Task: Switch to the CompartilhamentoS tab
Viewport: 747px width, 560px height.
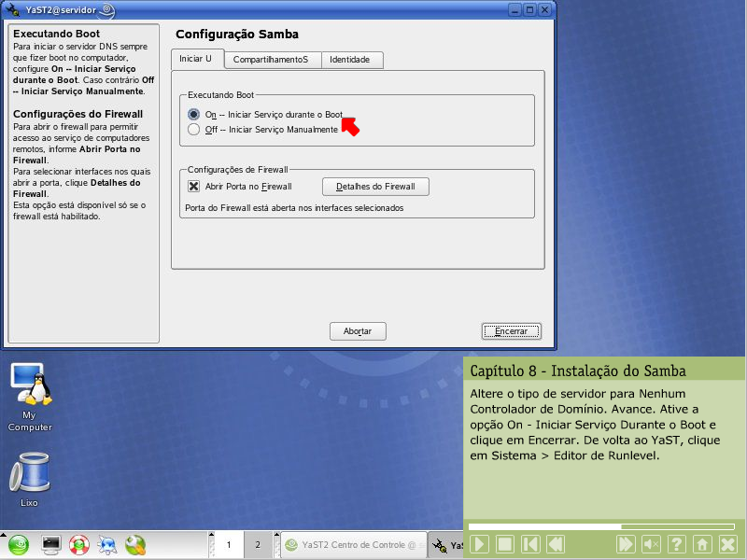Action: pos(271,60)
